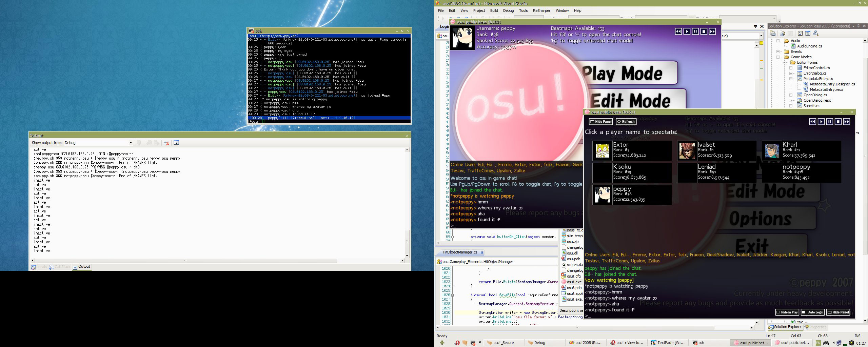This screenshot has height=347, width=868.
Task: Click View Code icon in Solution Explorer toolbar
Action: coord(800,33)
